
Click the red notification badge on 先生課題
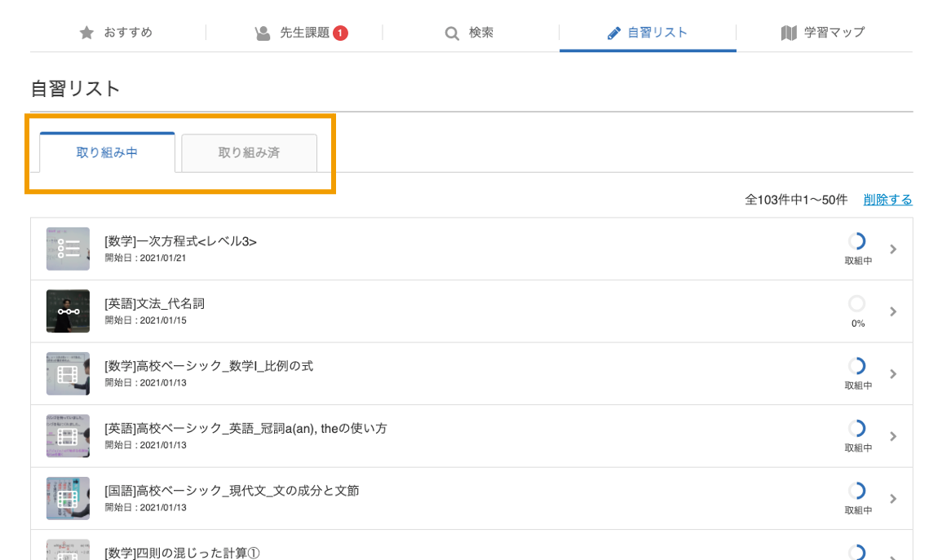(340, 33)
